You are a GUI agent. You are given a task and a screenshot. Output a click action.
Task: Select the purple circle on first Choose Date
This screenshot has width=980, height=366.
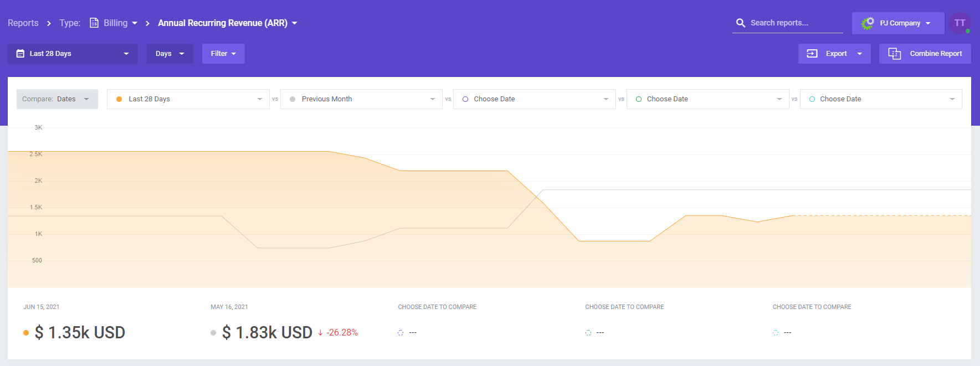click(465, 99)
